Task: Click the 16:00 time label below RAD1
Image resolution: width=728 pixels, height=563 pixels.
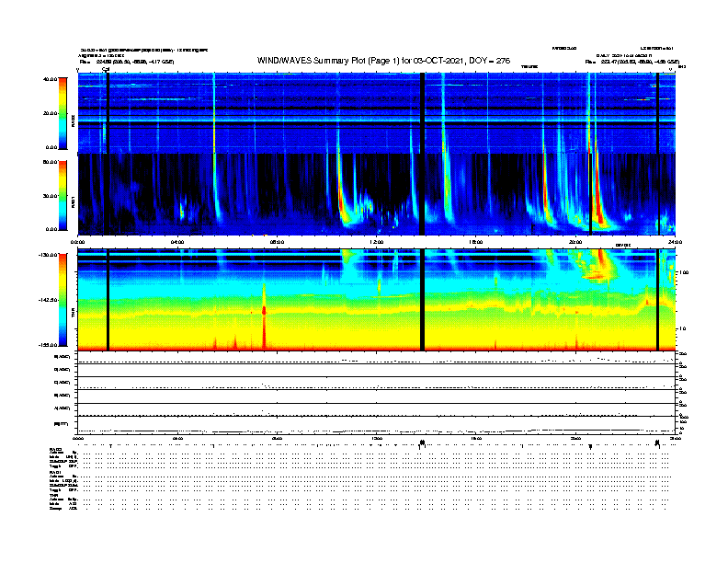Action: [475, 242]
